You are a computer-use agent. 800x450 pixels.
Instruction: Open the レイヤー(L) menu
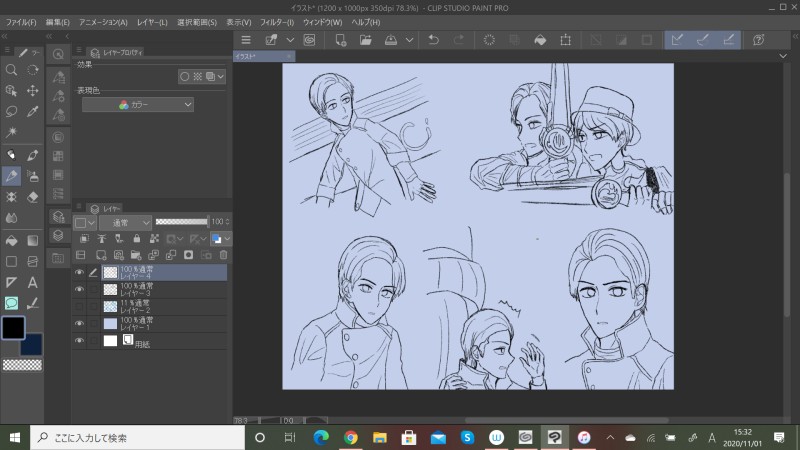(152, 21)
